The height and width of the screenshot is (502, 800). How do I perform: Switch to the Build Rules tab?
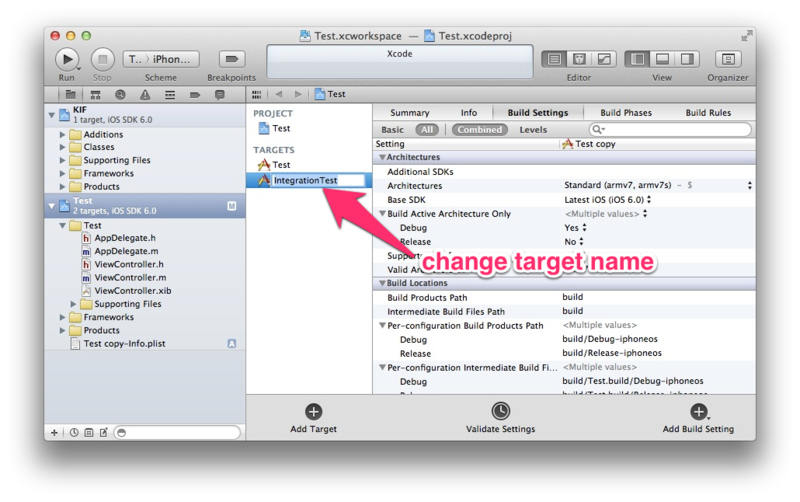[708, 113]
